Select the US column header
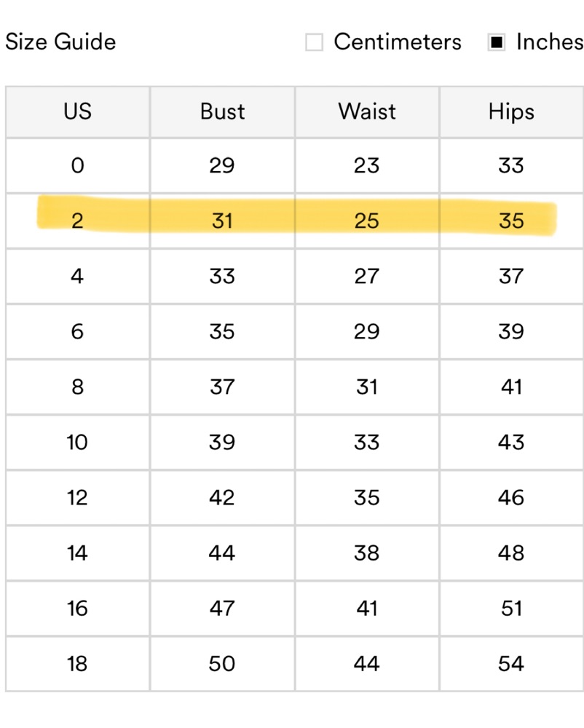 point(77,111)
